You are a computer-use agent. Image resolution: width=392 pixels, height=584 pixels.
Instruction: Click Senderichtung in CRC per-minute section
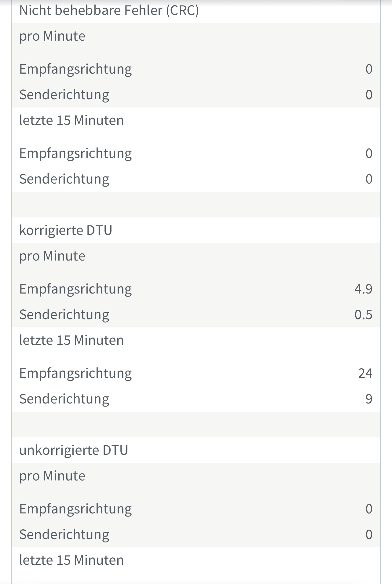64,95
